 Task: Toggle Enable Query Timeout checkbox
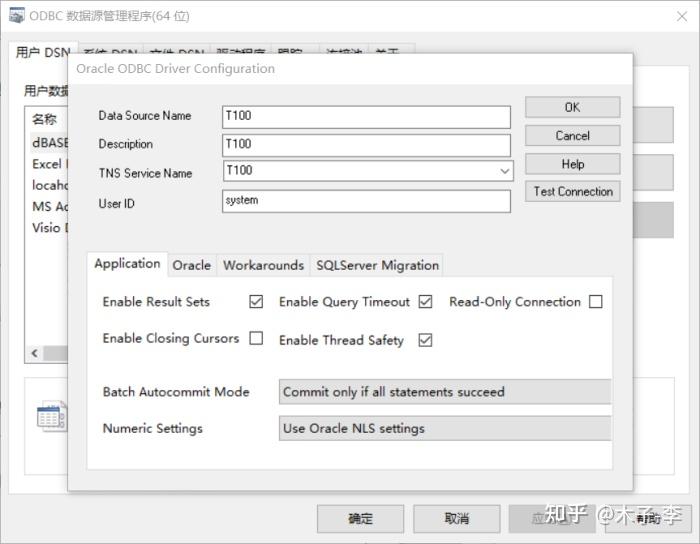(425, 302)
